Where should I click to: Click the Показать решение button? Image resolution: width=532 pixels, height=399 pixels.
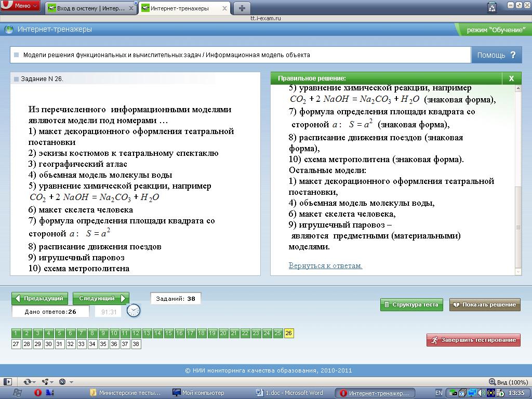pos(485,304)
